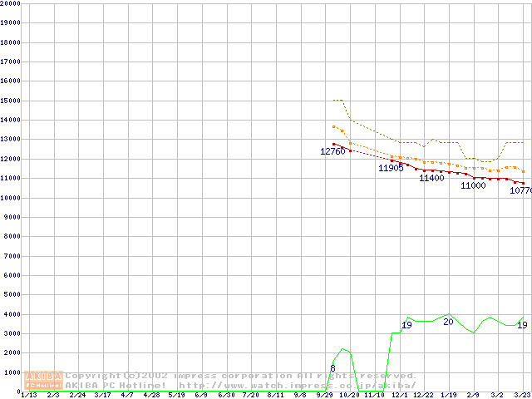Select the 12760 price data label
Image resolution: width=532 pixels, height=399 pixels.
[332, 152]
